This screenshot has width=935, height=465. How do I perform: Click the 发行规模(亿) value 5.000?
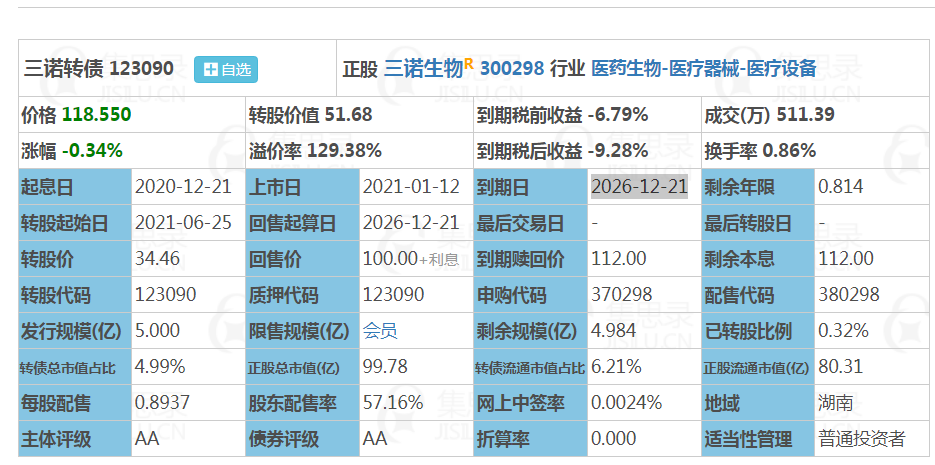coord(157,331)
